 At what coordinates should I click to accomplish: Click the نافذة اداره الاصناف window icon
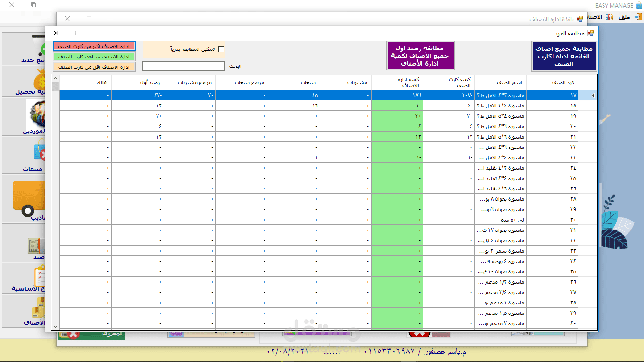click(580, 19)
